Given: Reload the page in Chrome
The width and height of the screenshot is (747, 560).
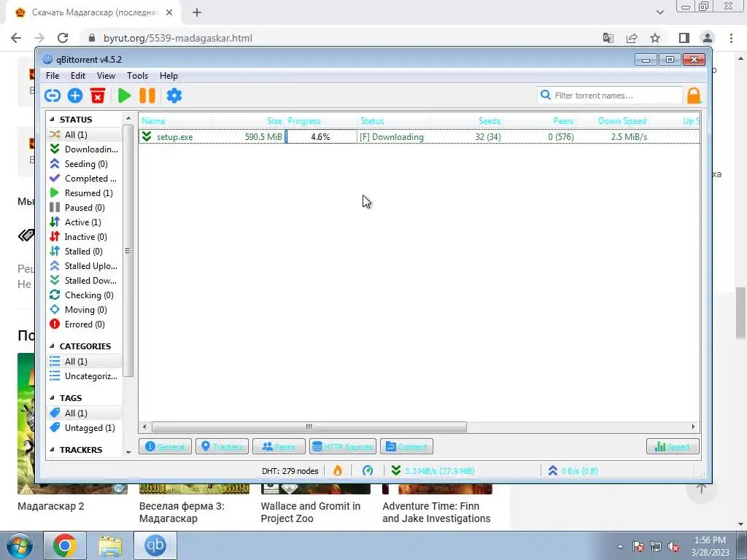Looking at the screenshot, I should click(x=63, y=38).
